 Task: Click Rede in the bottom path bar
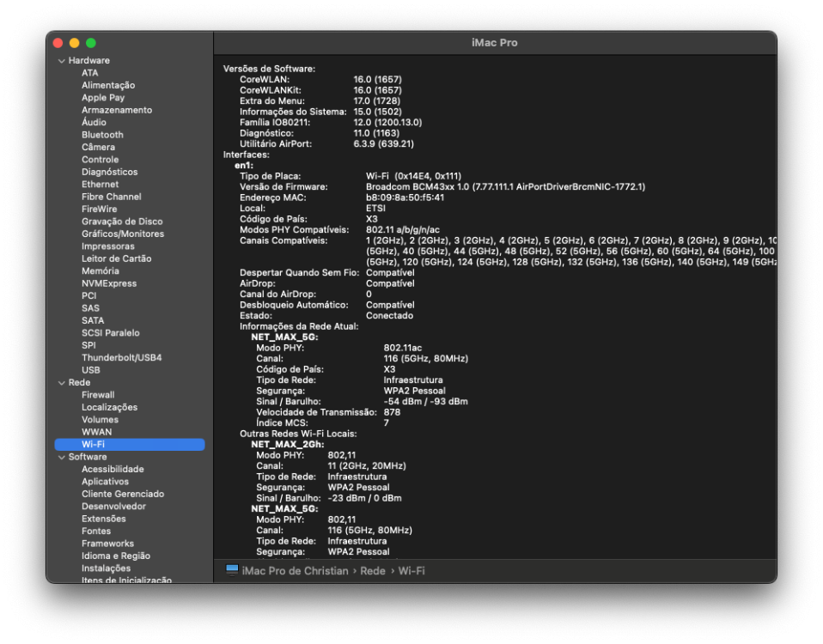[x=373, y=570]
